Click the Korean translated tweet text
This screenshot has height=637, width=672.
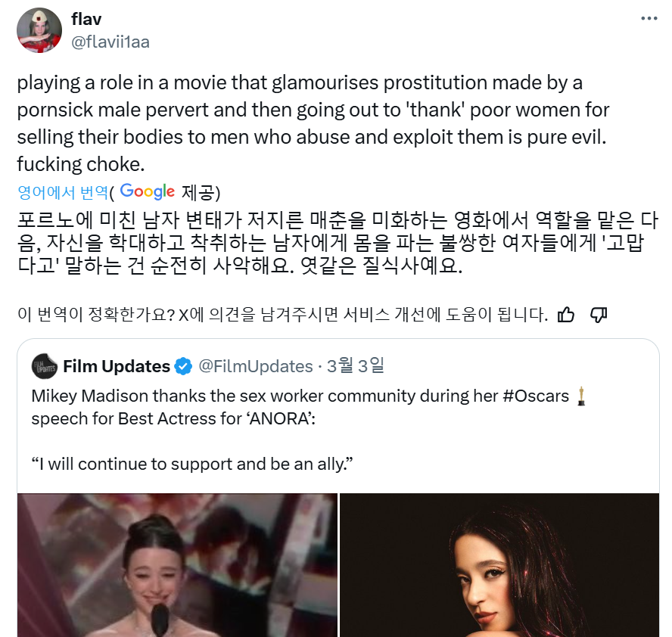point(338,242)
